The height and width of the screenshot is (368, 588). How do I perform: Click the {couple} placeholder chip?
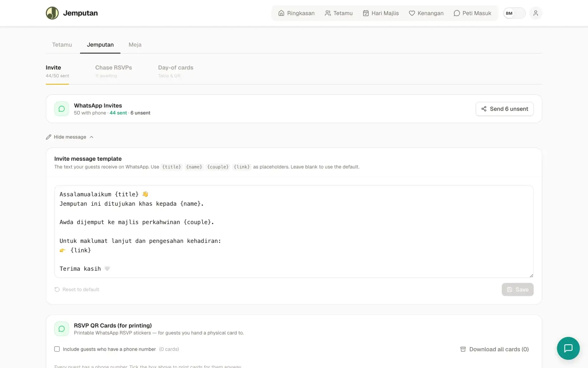point(218,167)
